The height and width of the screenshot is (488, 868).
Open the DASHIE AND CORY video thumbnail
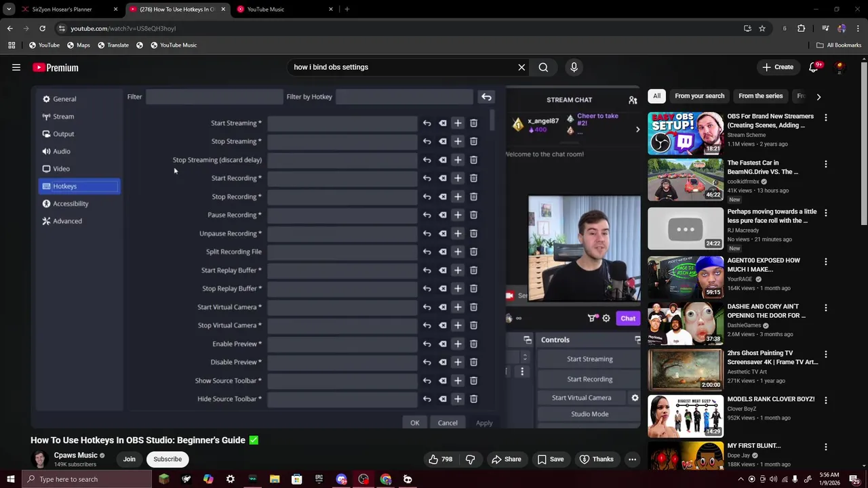tap(686, 323)
